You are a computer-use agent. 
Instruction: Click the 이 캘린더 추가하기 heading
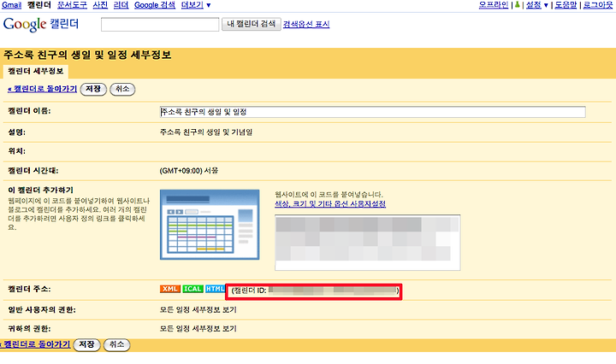tap(40, 190)
